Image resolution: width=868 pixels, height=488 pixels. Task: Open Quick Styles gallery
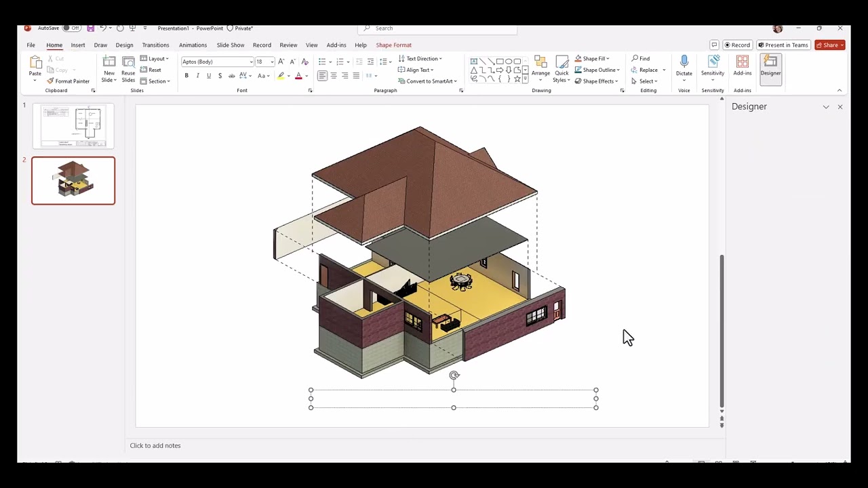(561, 69)
